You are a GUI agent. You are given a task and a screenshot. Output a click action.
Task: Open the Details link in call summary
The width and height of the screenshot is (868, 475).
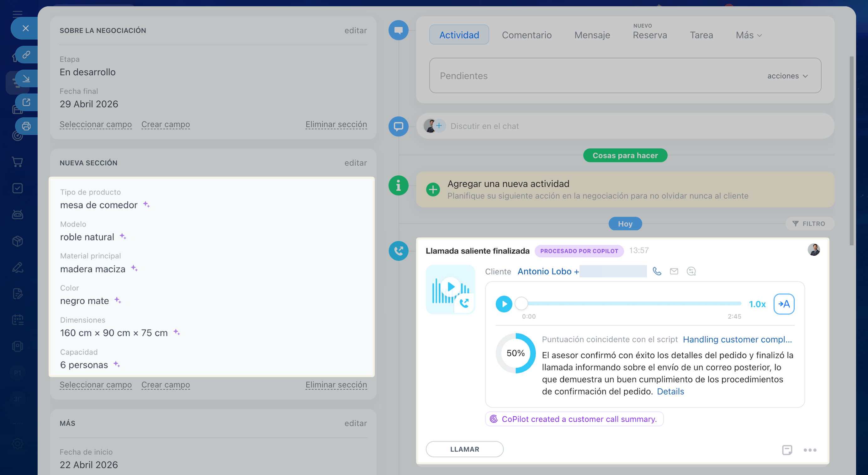(x=670, y=392)
